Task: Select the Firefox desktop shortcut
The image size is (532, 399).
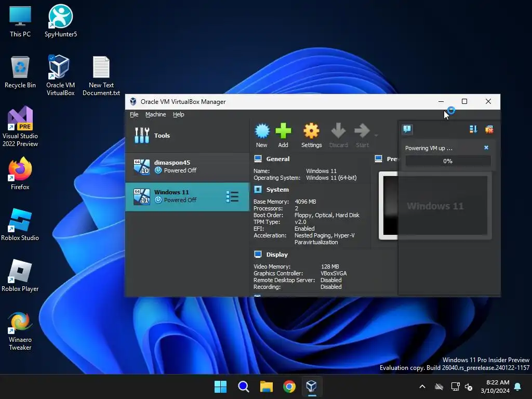Action: (20, 174)
